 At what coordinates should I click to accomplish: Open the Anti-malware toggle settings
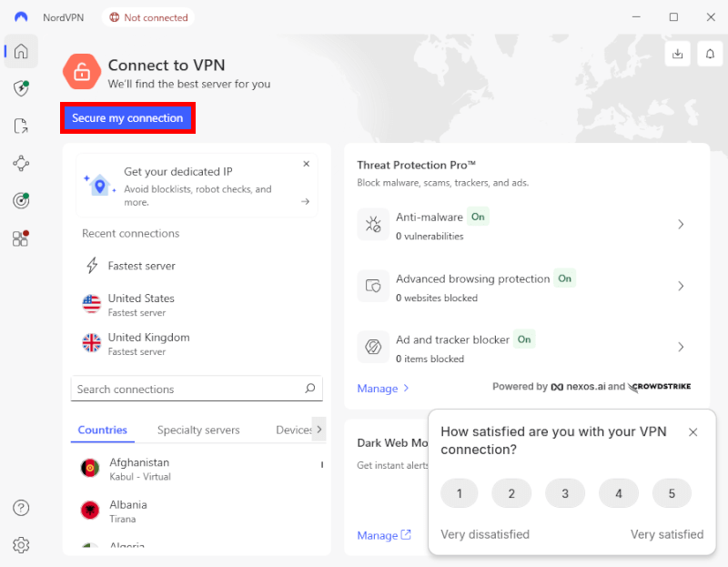click(x=478, y=217)
